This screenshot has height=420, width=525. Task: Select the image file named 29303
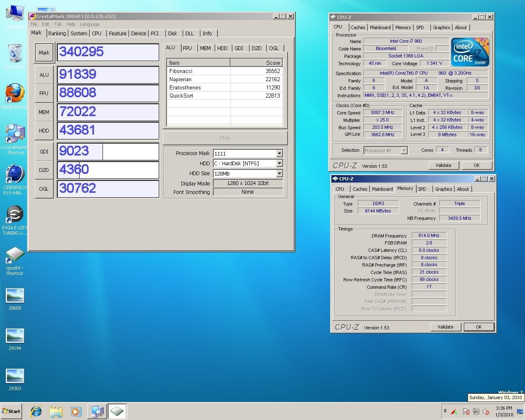(15, 379)
